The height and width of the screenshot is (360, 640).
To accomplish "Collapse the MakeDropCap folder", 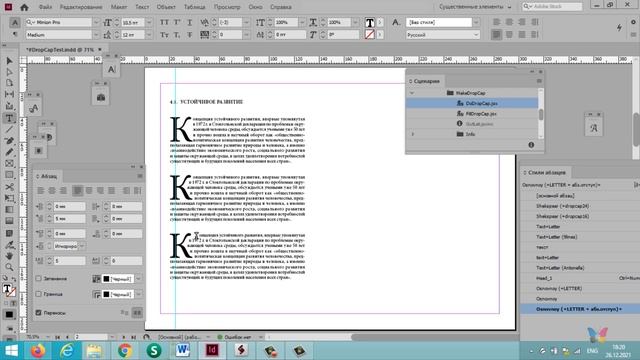I will [412, 93].
